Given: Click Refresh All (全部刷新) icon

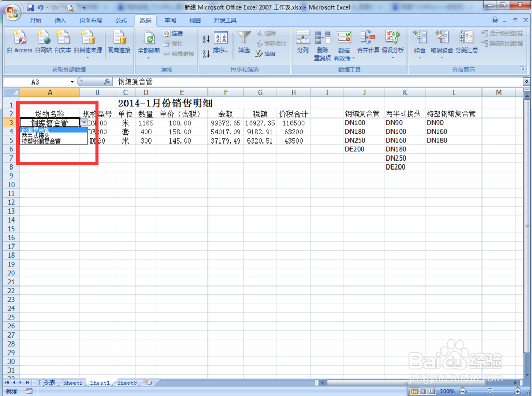Looking at the screenshot, I should pyautogui.click(x=148, y=38).
